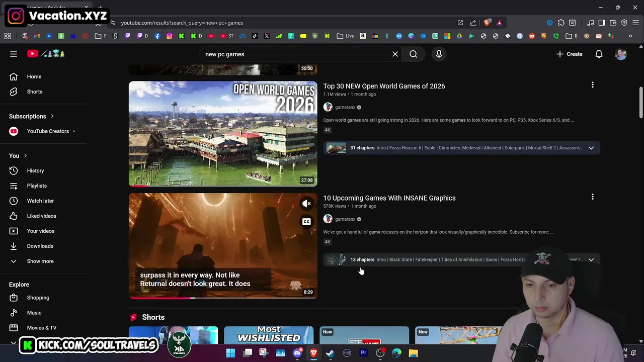
Task: Open 'Top 30 NEW Open World Games of 2026' title
Action: [x=384, y=86]
